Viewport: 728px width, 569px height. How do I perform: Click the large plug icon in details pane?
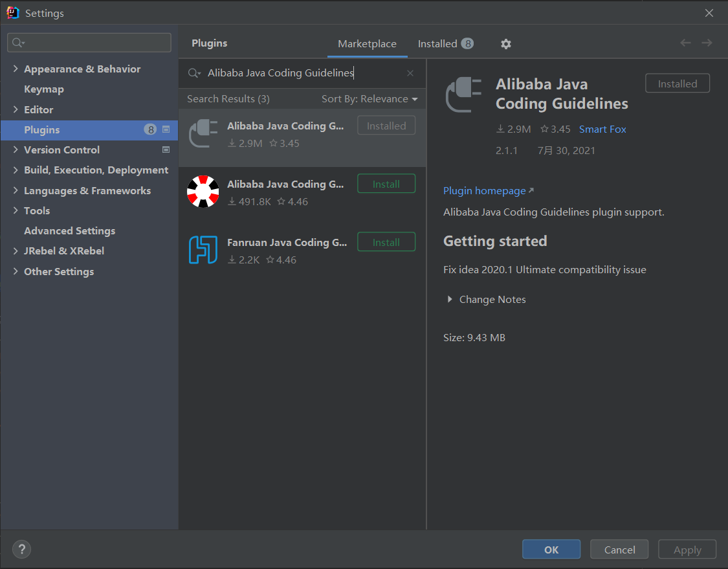pyautogui.click(x=463, y=95)
